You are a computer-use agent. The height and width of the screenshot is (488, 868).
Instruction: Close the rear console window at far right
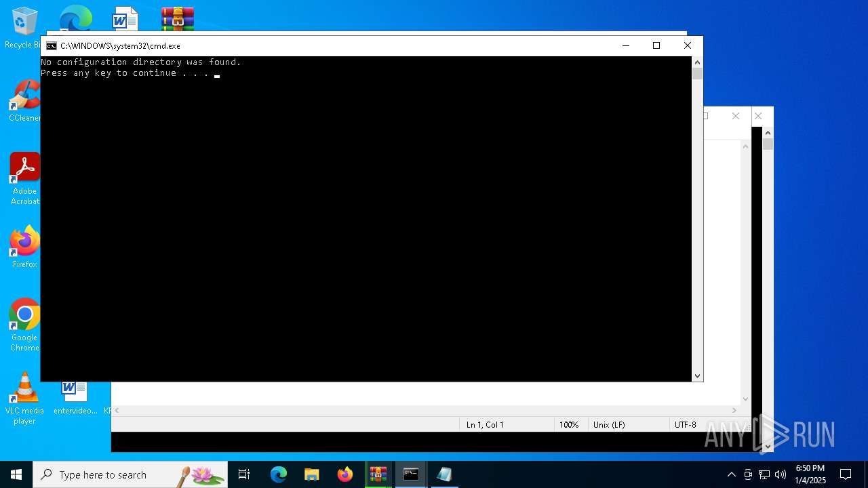tap(759, 116)
